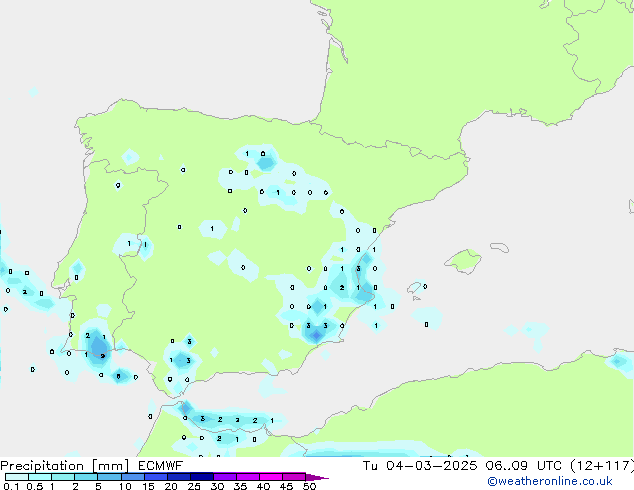Screen dimensions: 634x490
Task: Click the weatheronline.co.uk copyright link
Action: point(556,481)
